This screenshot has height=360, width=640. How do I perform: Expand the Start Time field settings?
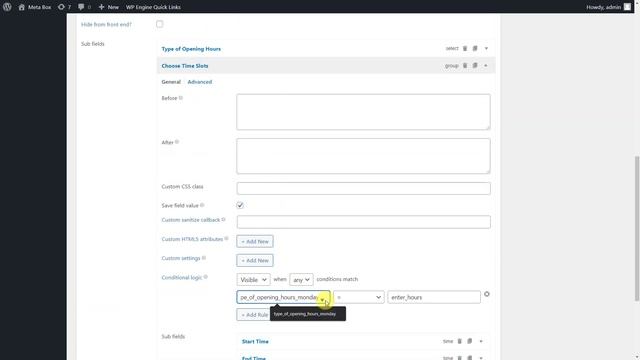tap(481, 341)
